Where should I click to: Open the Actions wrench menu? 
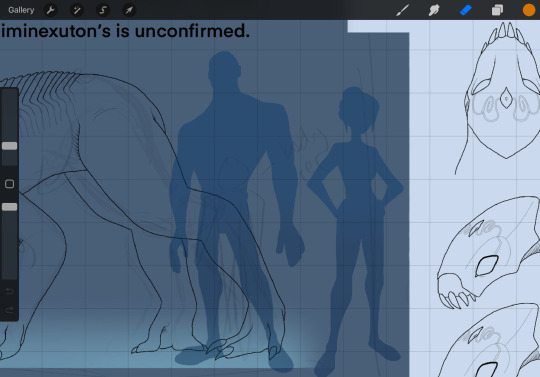click(x=51, y=10)
